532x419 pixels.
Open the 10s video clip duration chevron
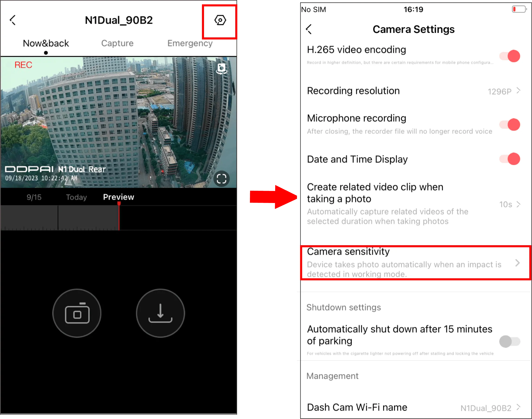click(x=518, y=204)
